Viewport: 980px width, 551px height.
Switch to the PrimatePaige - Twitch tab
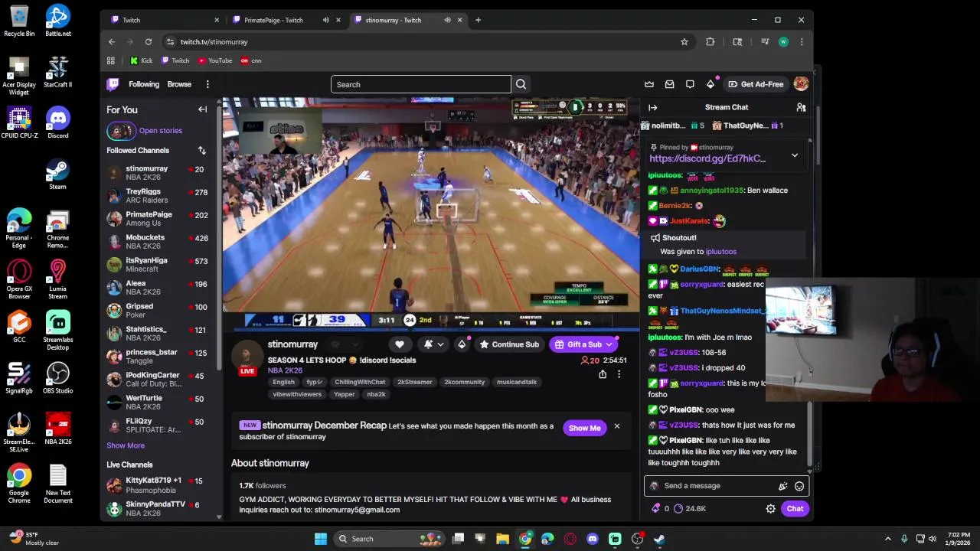[283, 20]
